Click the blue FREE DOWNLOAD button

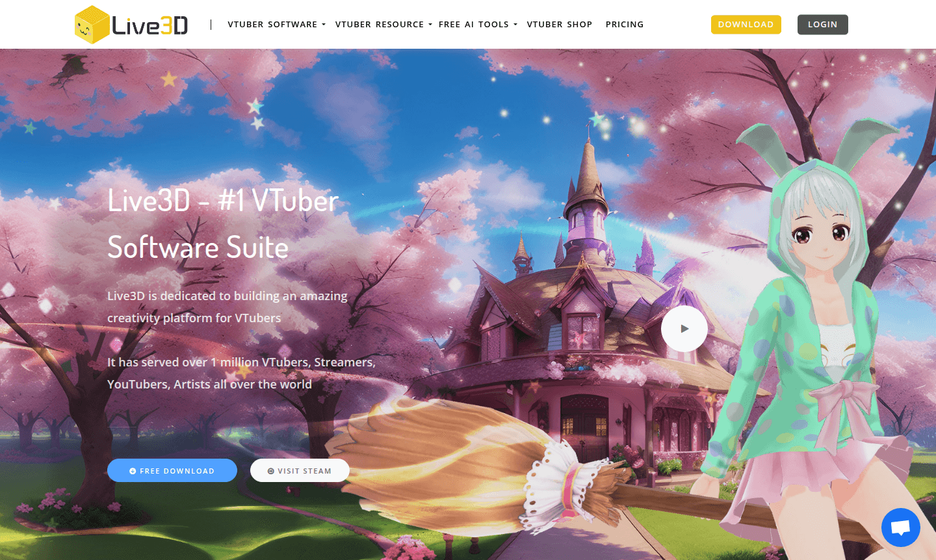tap(172, 470)
